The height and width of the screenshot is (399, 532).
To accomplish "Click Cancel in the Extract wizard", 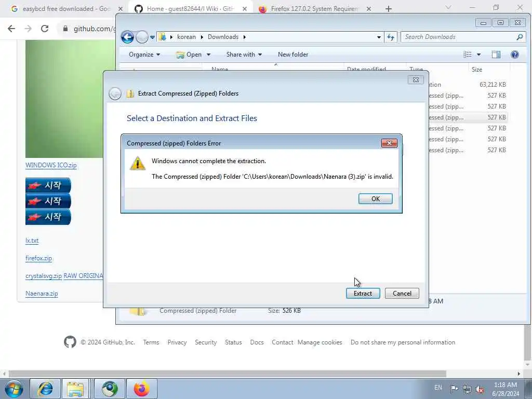I will click(402, 294).
